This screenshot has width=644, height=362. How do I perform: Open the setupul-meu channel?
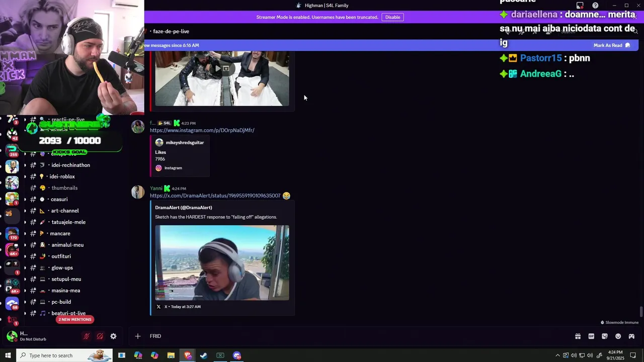pyautogui.click(x=66, y=279)
